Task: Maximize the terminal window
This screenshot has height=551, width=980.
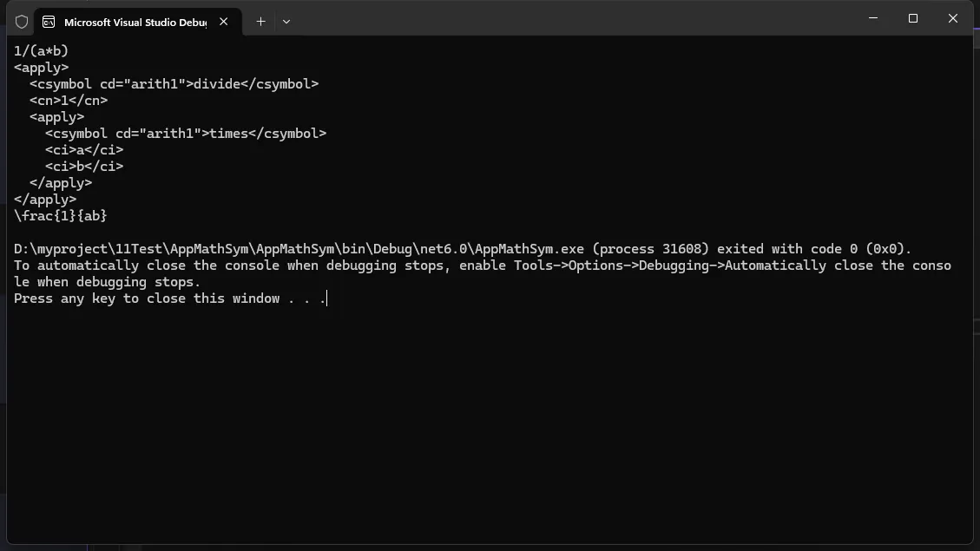Action: 913,18
